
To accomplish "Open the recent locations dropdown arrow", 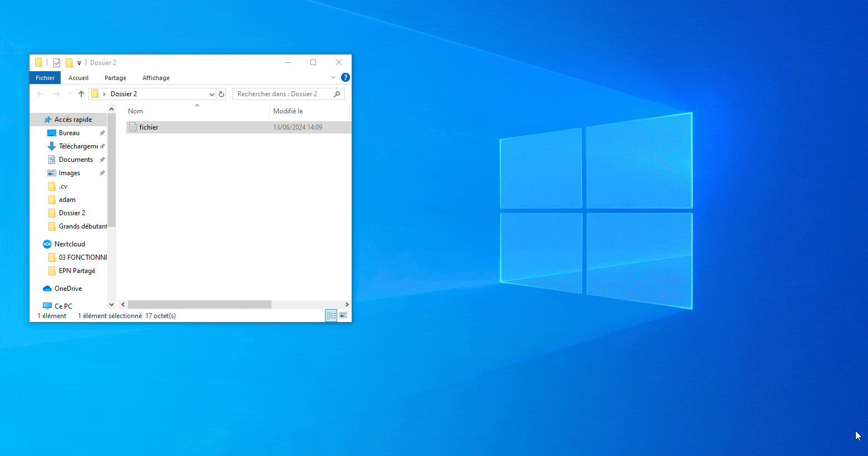I will tap(70, 94).
